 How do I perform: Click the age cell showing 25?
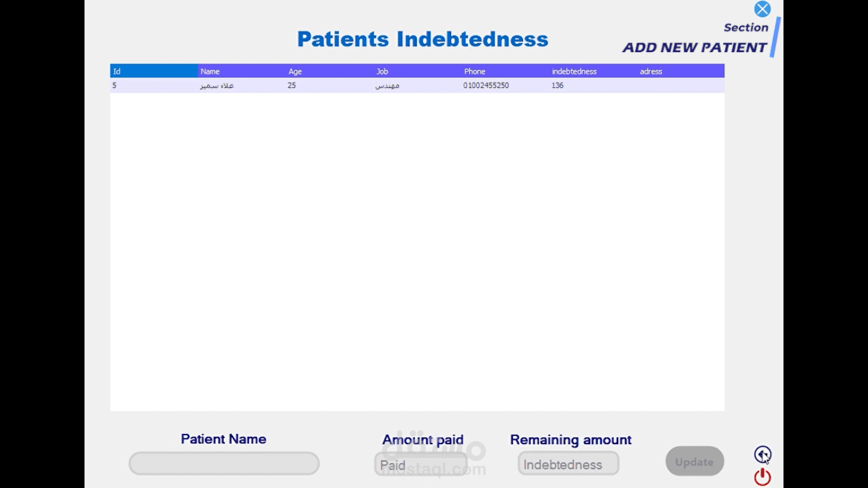click(292, 85)
